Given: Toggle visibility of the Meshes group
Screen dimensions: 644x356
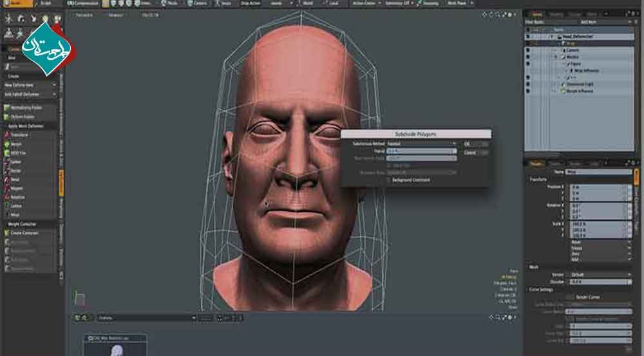Looking at the screenshot, I should pyautogui.click(x=528, y=57).
